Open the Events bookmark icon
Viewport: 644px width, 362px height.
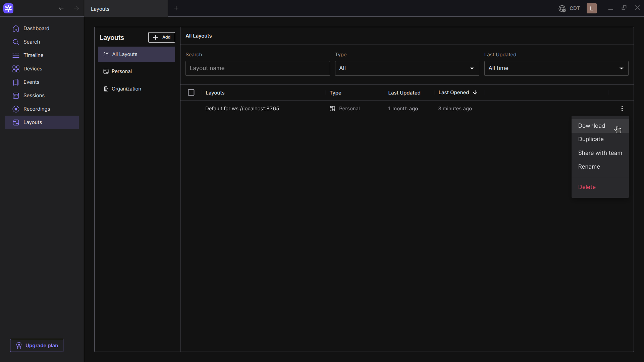point(16,82)
